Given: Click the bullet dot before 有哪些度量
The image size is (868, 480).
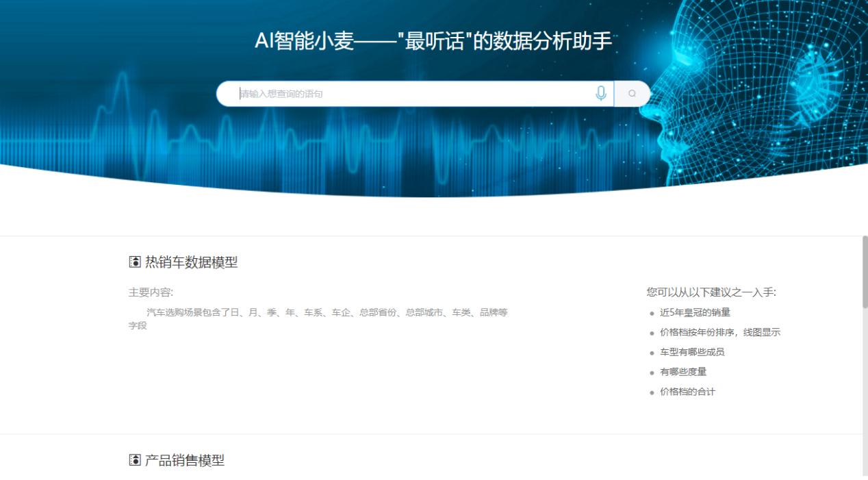Looking at the screenshot, I should 651,372.
